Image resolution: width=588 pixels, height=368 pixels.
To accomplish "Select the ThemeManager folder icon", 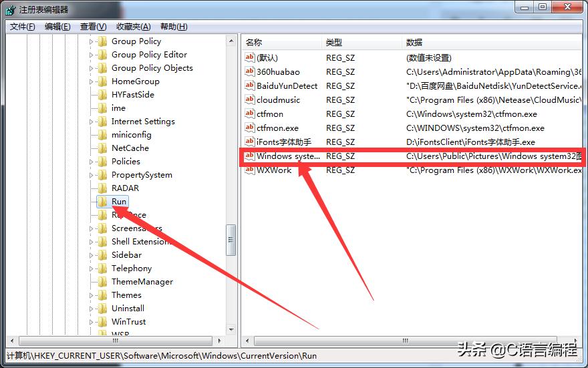I will (x=102, y=282).
